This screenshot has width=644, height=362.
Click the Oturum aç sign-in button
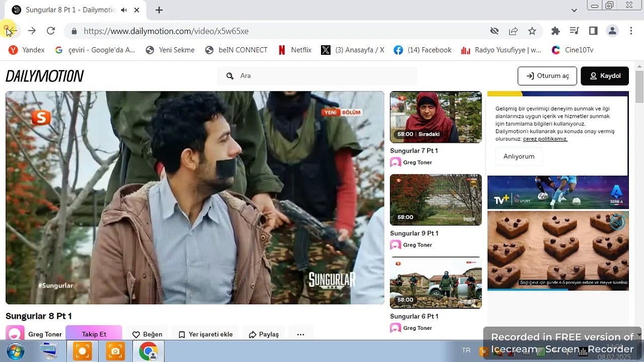pyautogui.click(x=547, y=76)
